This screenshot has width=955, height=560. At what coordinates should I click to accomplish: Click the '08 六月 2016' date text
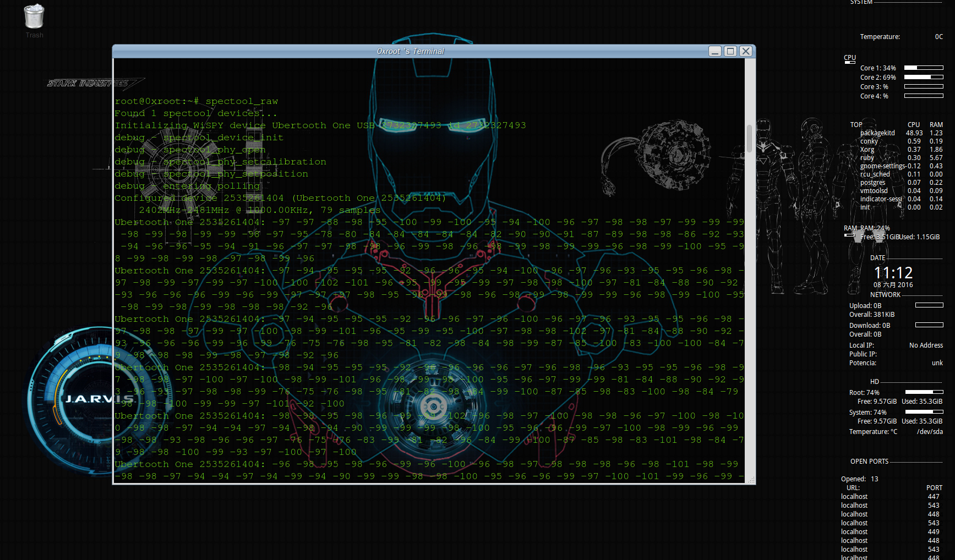coord(893,285)
